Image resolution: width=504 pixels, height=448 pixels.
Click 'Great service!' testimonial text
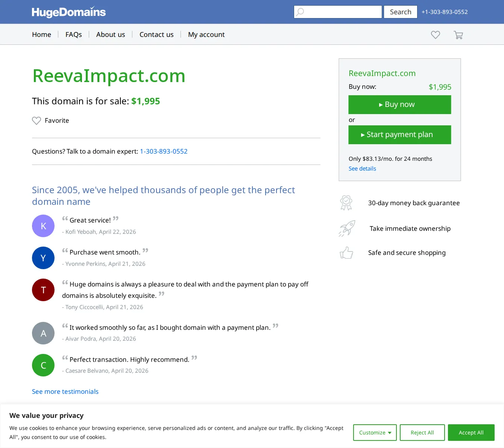point(90,220)
